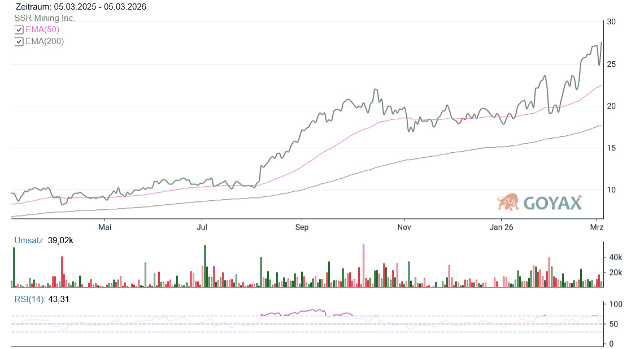Click the GOYAX watermark text

[x=552, y=202]
